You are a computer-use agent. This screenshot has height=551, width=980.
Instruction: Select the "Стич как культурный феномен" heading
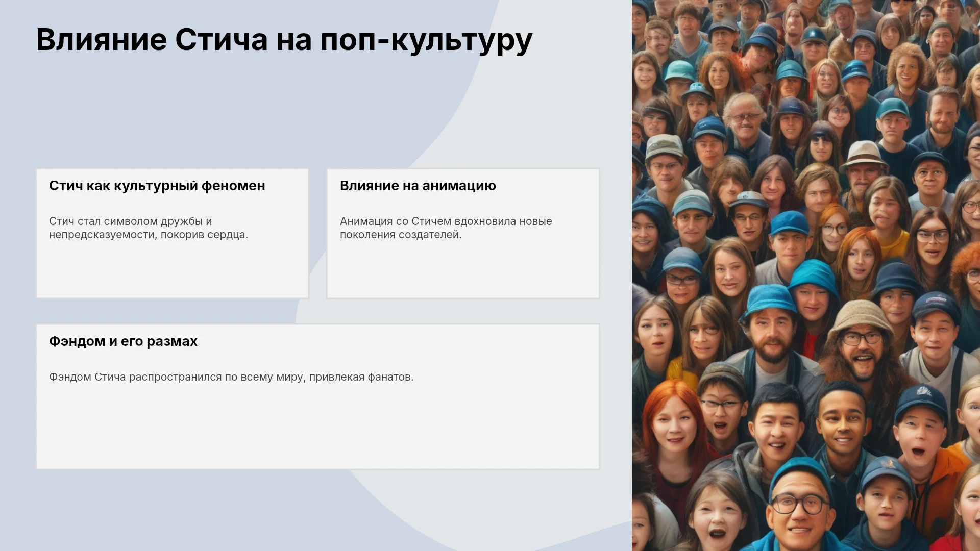pos(157,186)
